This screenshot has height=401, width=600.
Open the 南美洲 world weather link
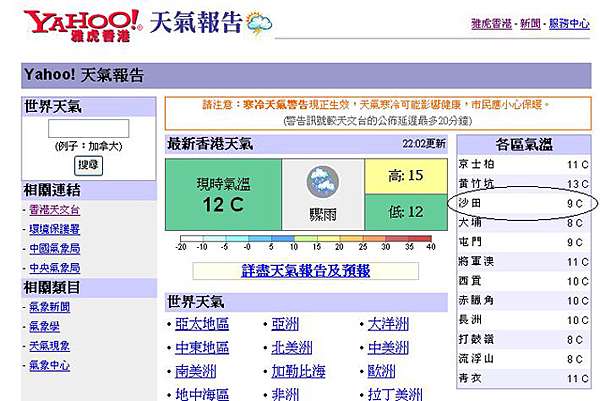tap(196, 371)
